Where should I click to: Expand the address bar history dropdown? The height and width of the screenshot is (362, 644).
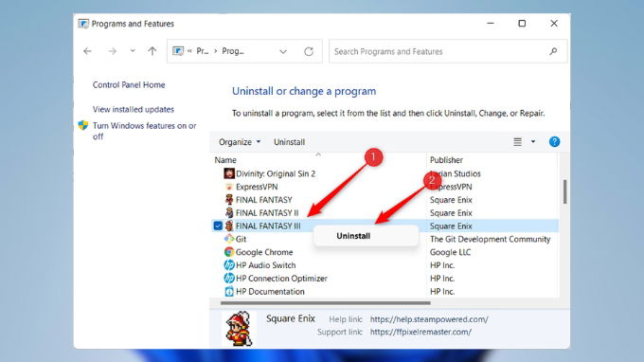point(283,51)
